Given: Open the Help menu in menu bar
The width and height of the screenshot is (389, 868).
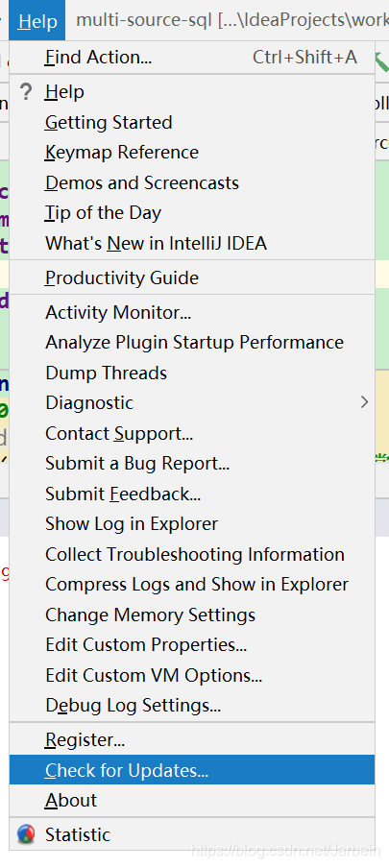Looking at the screenshot, I should tap(37, 21).
